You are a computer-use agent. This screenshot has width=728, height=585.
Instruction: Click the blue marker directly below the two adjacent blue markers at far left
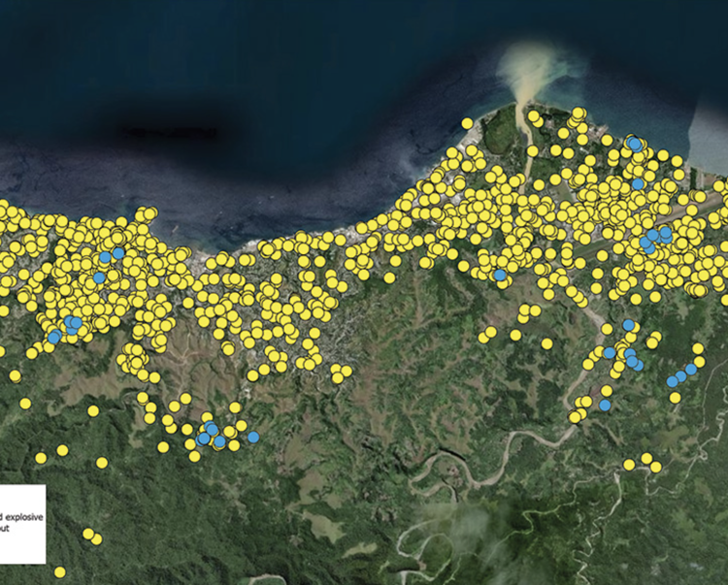pyautogui.click(x=99, y=277)
